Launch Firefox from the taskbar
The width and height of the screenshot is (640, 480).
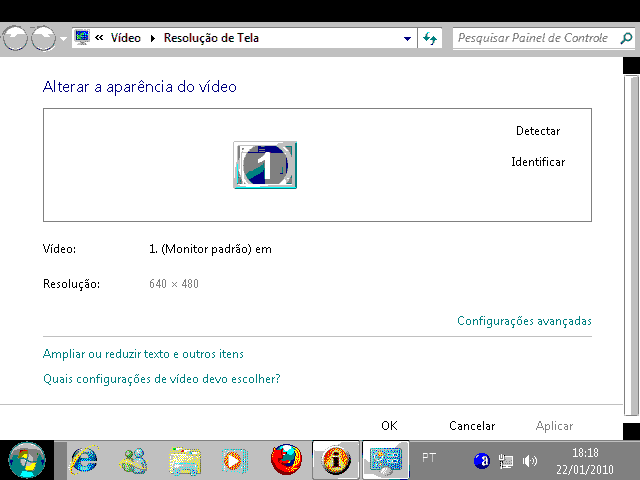point(286,460)
